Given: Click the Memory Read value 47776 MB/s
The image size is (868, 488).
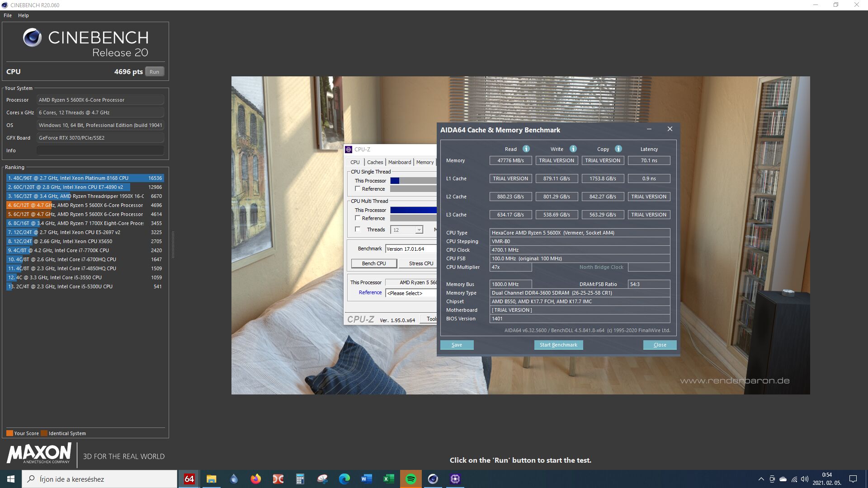Looking at the screenshot, I should coord(510,160).
